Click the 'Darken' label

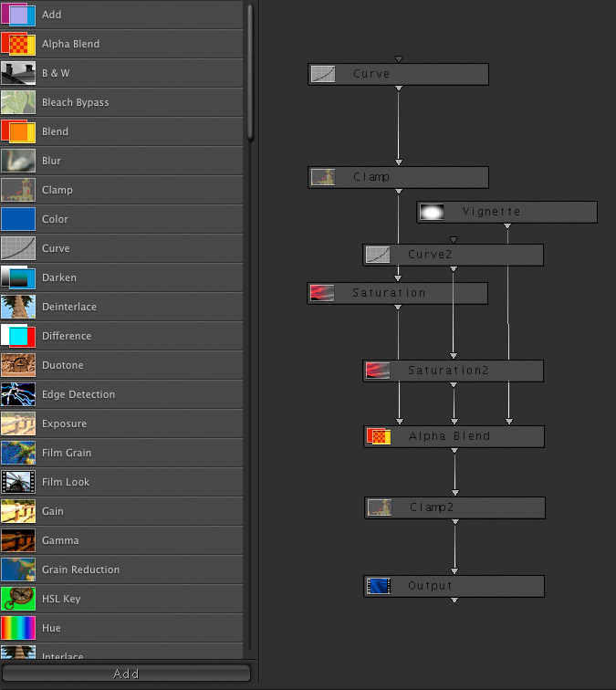(59, 277)
